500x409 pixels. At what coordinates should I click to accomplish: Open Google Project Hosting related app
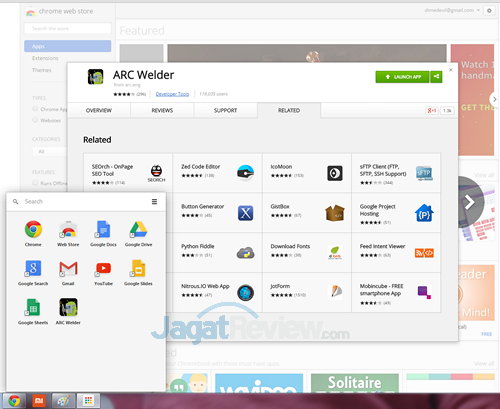396,213
